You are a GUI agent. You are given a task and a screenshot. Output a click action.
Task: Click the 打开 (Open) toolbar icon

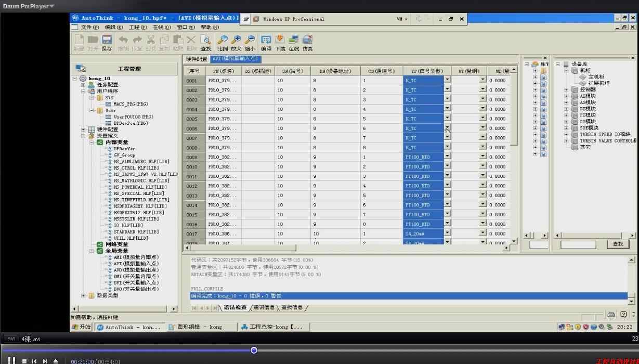click(93, 40)
